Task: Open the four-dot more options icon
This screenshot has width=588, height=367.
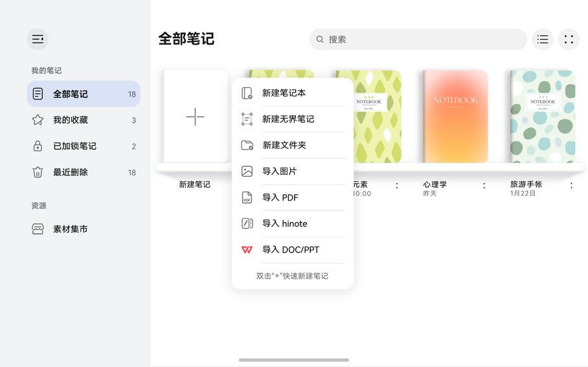Action: coord(569,39)
